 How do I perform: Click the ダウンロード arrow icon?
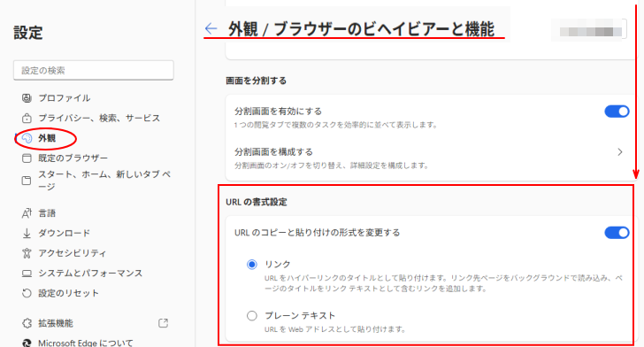click(x=27, y=233)
